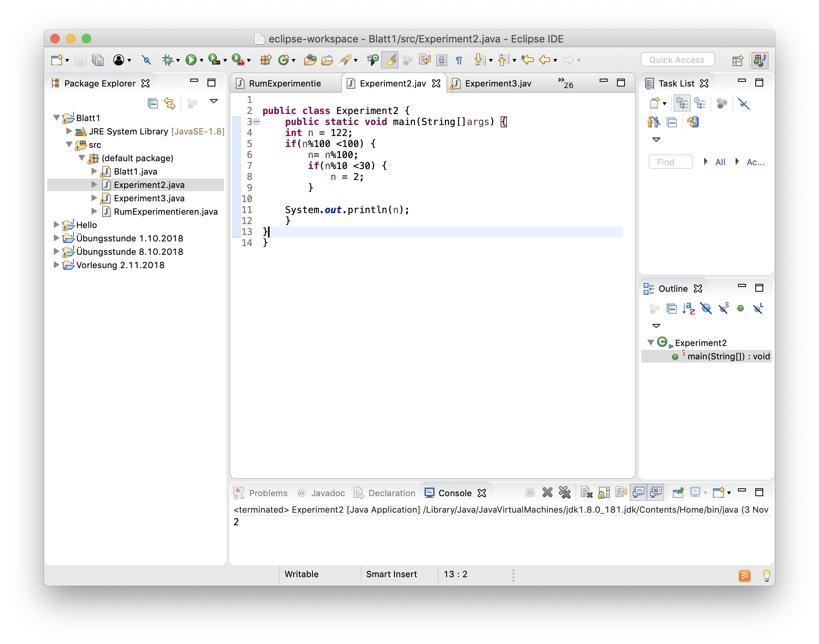Toggle Mark Occurrences highlighter button
Viewport: 819px width, 644px height.
click(390, 60)
